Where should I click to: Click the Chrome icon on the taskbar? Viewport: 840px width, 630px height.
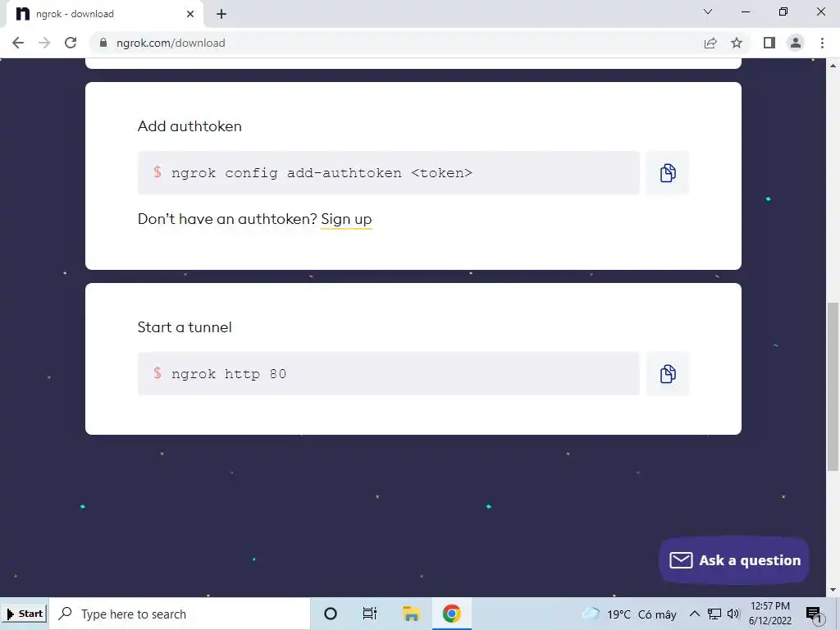452,614
